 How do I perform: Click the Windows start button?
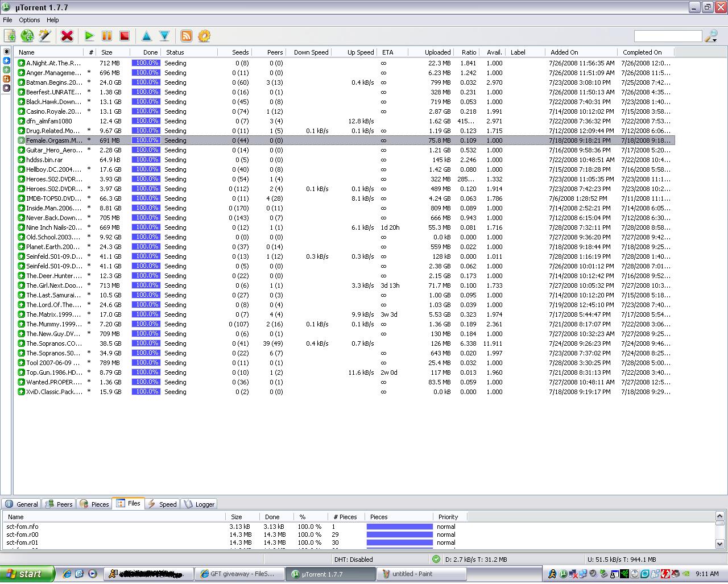coord(27,574)
